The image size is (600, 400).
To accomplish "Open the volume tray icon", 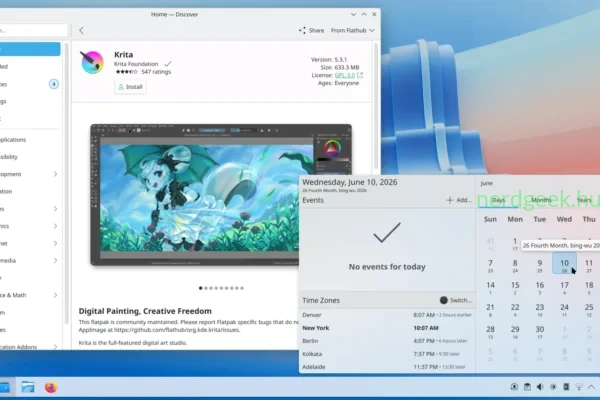I will (x=540, y=387).
